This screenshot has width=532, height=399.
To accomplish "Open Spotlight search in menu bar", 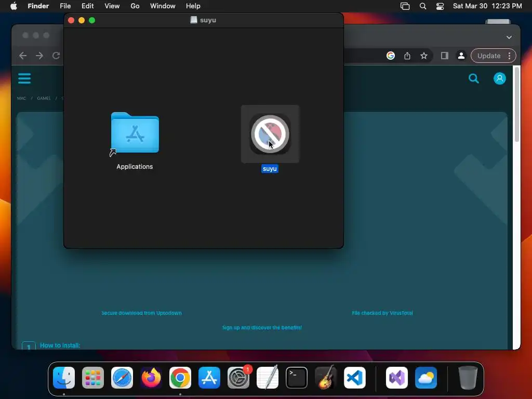I will (x=423, y=6).
